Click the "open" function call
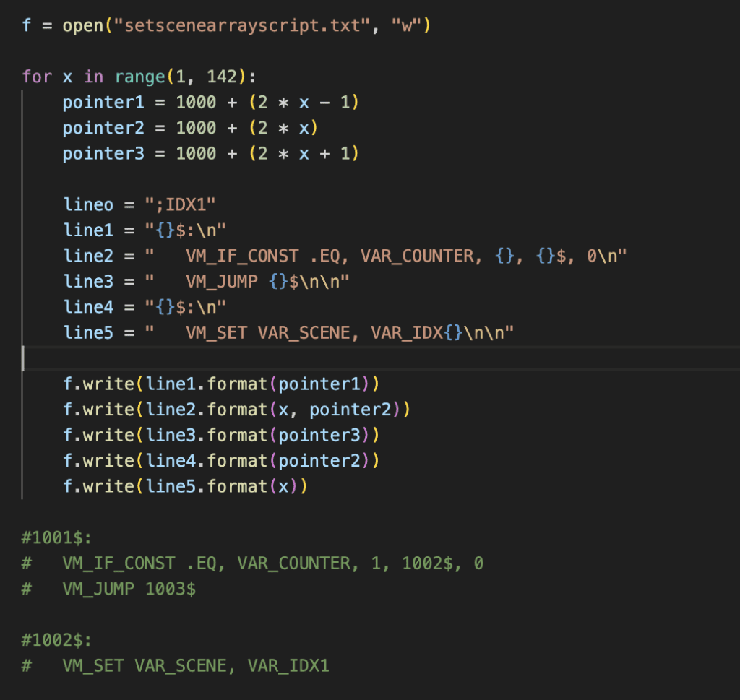Viewport: 740px width, 700px height. [82, 25]
